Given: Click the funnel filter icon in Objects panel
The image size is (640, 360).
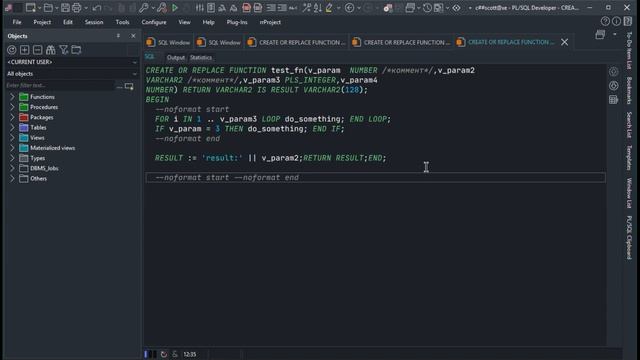Looking at the screenshot, I should pos(64,50).
